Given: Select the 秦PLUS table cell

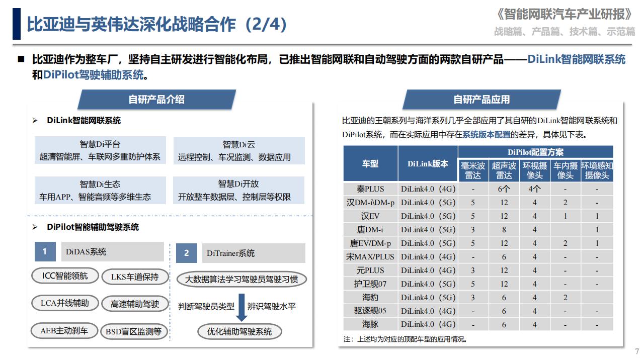Looking at the screenshot, I should pos(370,189).
